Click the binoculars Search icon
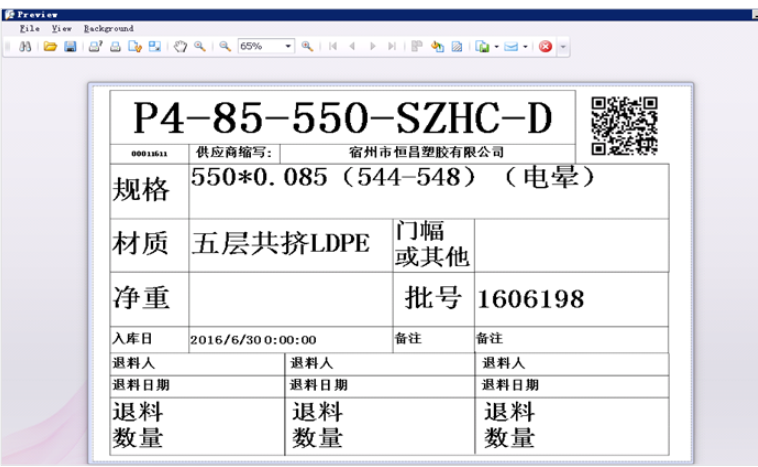The width and height of the screenshot is (758, 467). coord(24,46)
